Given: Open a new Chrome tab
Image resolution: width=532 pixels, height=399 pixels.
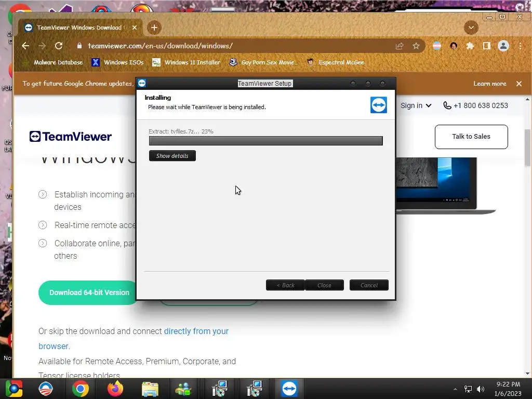Looking at the screenshot, I should pyautogui.click(x=154, y=28).
